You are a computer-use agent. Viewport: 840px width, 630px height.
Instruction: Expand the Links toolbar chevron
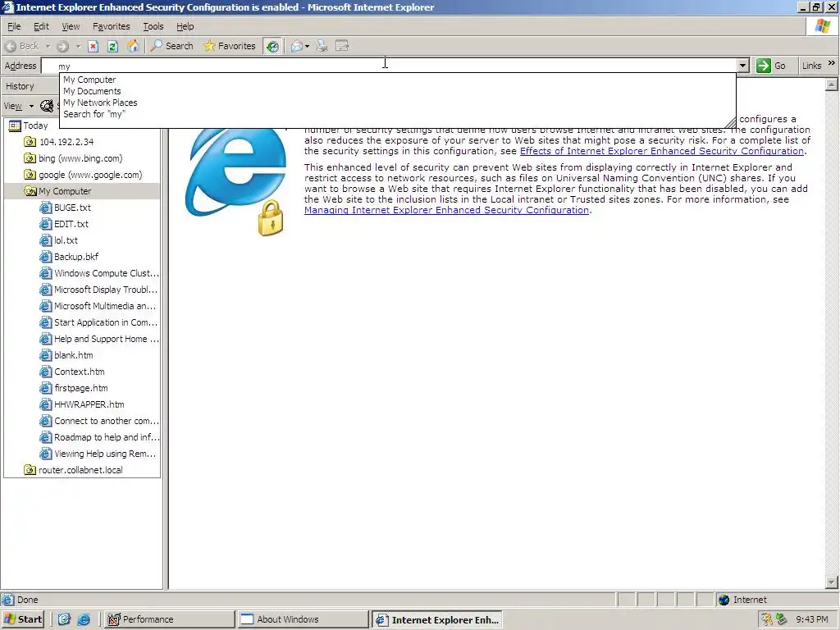click(x=832, y=63)
